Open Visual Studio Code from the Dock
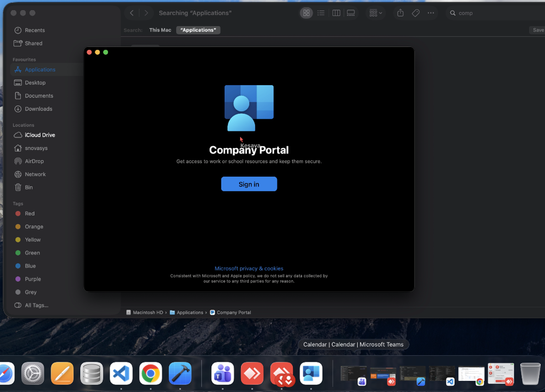The height and width of the screenshot is (392, 545). point(121,374)
